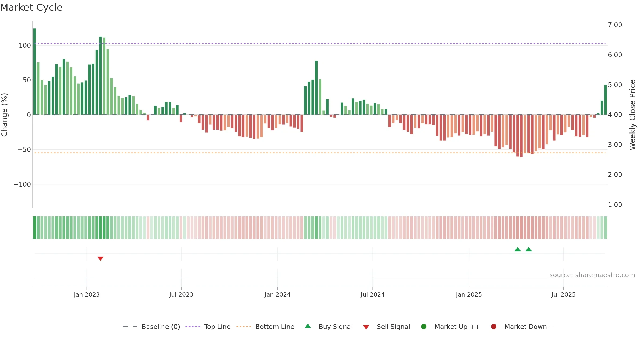Click the 0 tick label on the left axis
Image resolution: width=644 pixels, height=362 pixels.
[29, 115]
